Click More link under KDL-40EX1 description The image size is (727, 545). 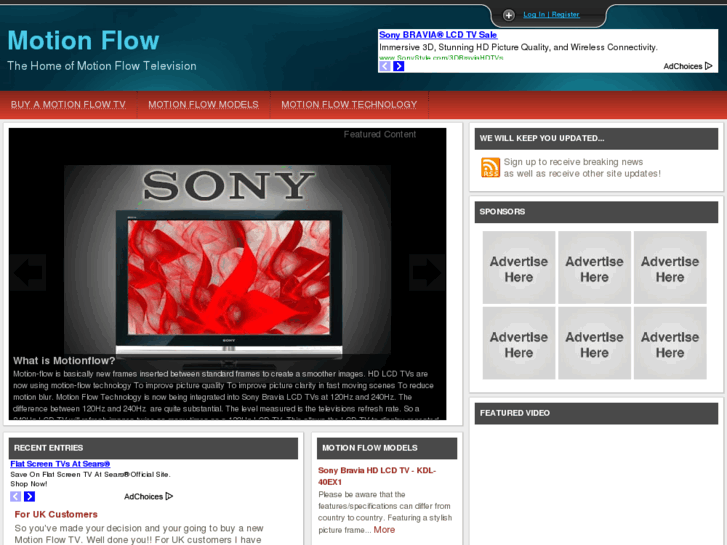[384, 530]
